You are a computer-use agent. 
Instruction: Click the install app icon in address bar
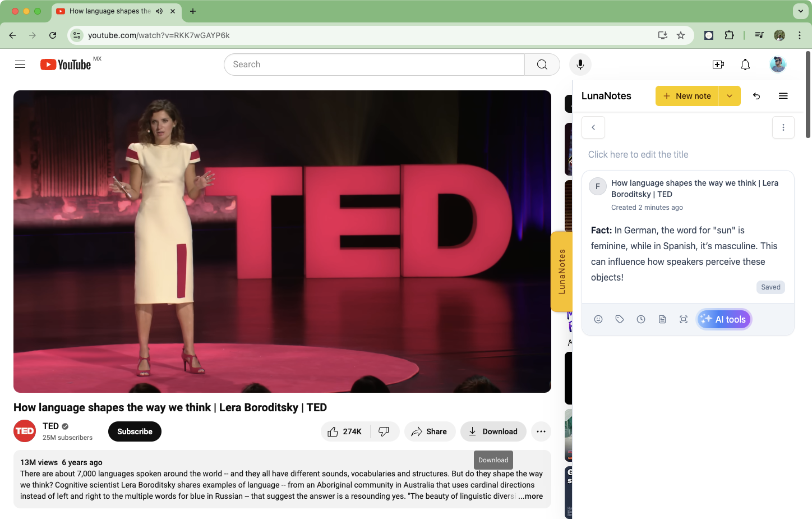pyautogui.click(x=663, y=35)
